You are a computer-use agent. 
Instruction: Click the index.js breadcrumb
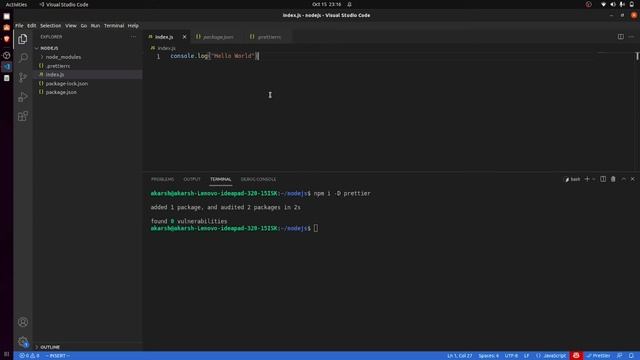pos(166,48)
